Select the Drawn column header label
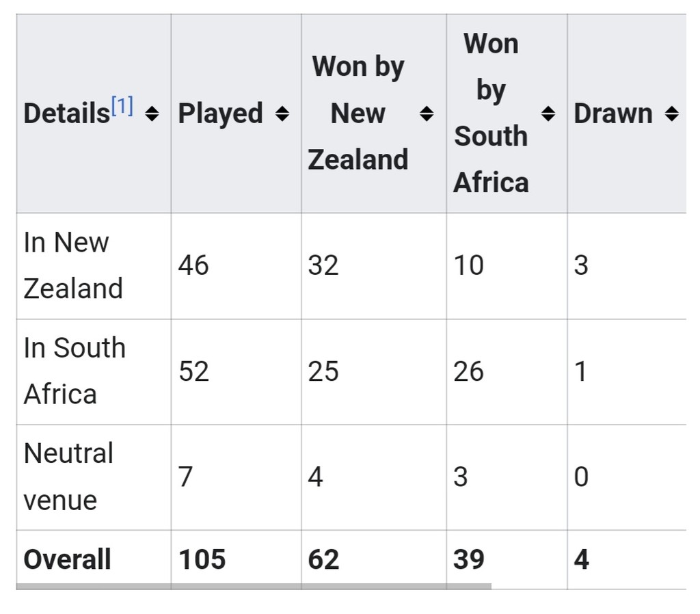The height and width of the screenshot is (614, 700). point(612,114)
